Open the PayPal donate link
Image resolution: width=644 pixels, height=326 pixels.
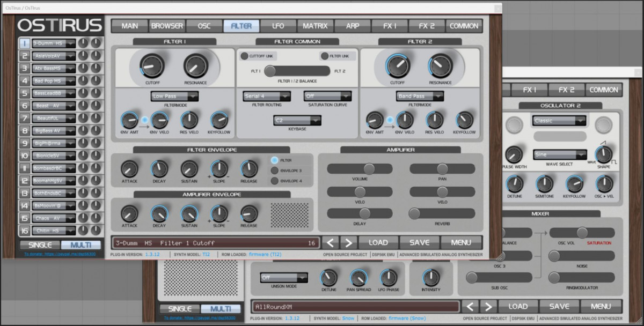coord(60,254)
